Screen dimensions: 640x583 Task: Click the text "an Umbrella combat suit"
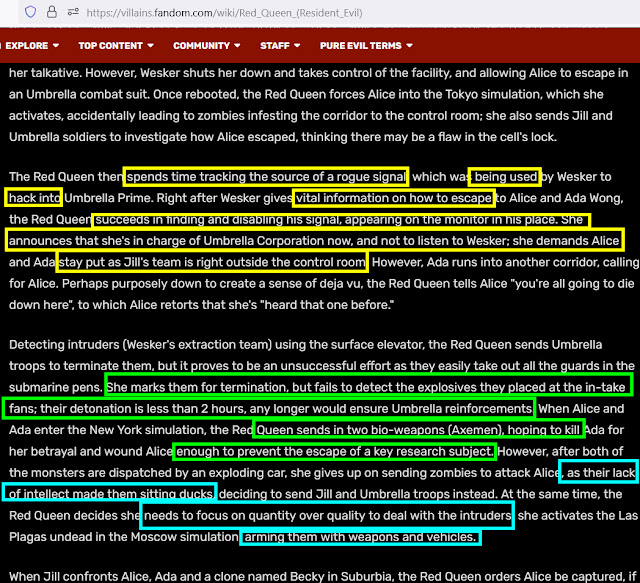[x=79, y=94]
